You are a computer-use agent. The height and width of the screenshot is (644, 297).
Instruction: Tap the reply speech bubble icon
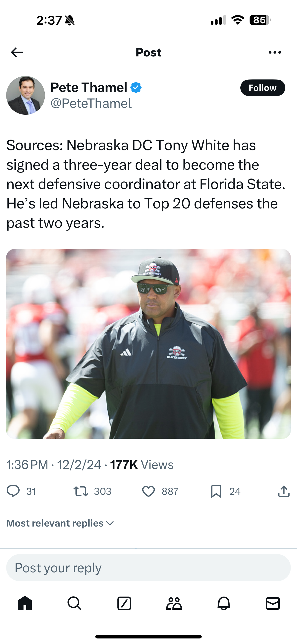point(13,491)
